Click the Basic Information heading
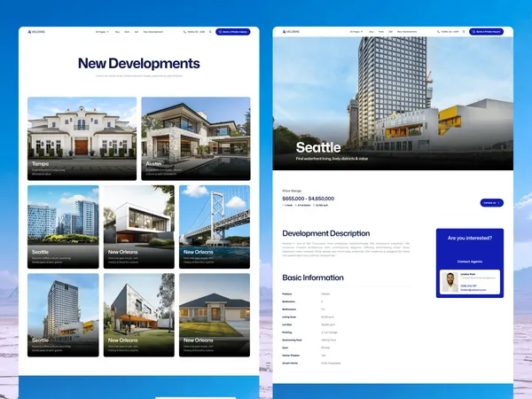This screenshot has height=399, width=532. 313,278
